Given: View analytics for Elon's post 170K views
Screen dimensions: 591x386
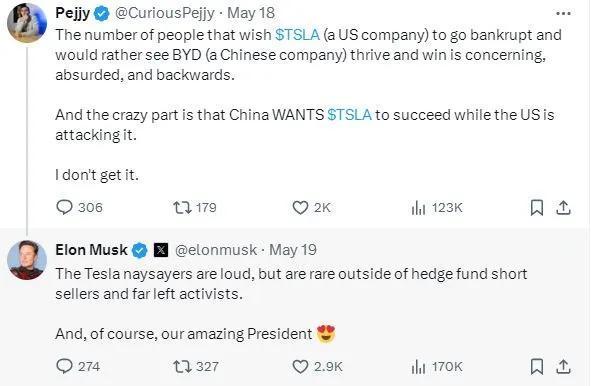Looking at the screenshot, I should (x=437, y=366).
